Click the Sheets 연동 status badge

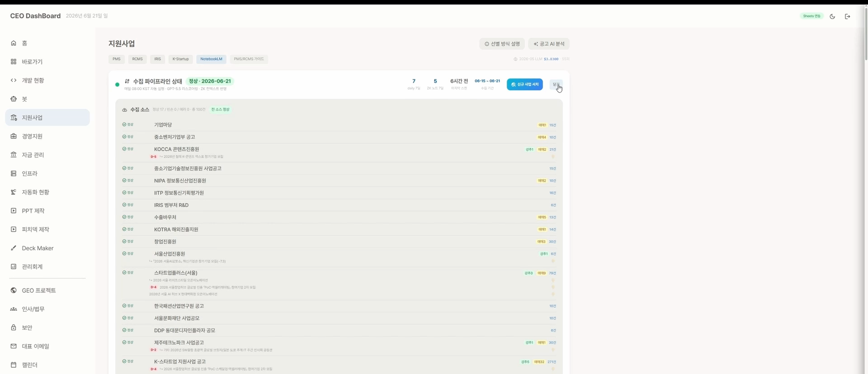(x=811, y=16)
